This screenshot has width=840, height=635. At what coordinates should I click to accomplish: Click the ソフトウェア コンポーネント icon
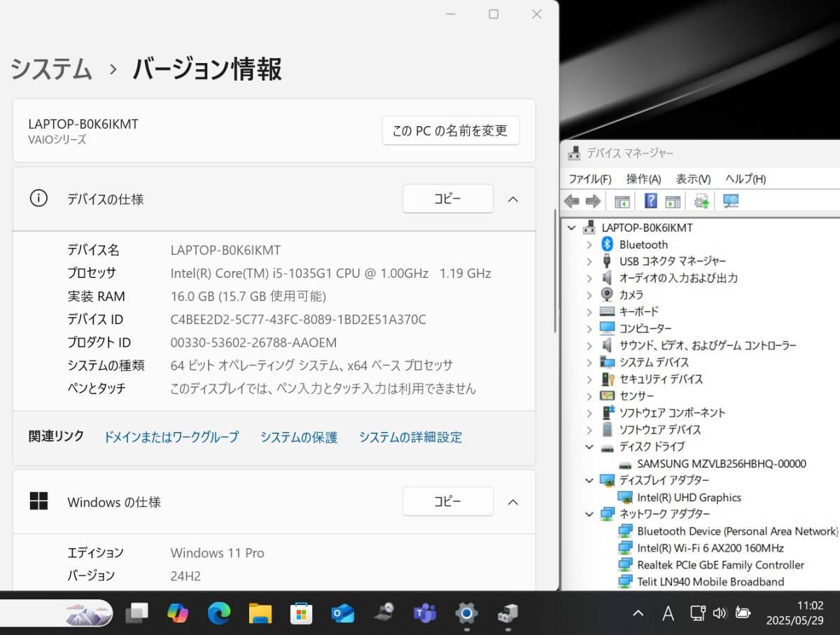607,412
